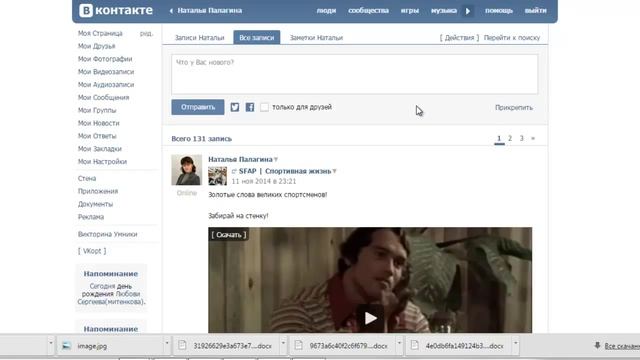The width and height of the screenshot is (640, 360).
Task: Click the Отправить button
Action: tap(198, 107)
